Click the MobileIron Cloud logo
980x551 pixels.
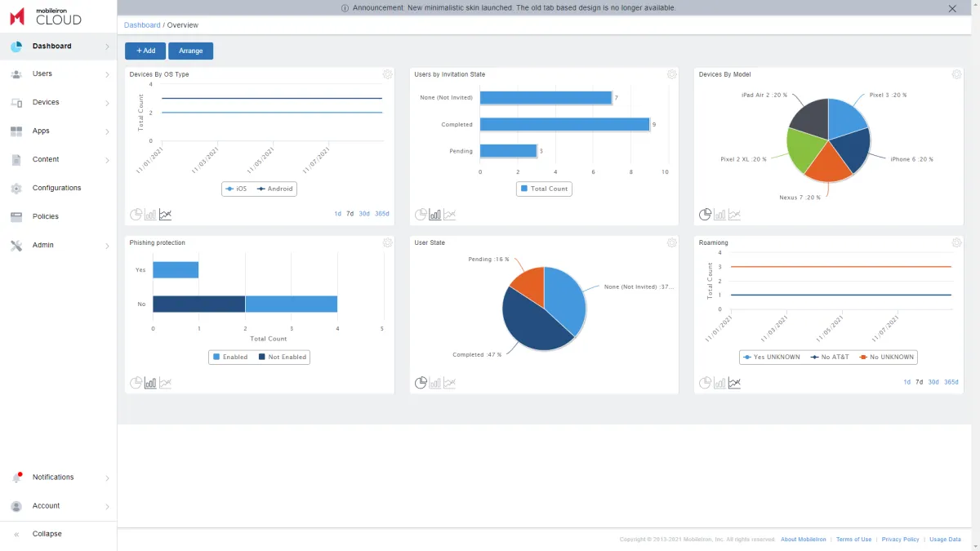47,16
